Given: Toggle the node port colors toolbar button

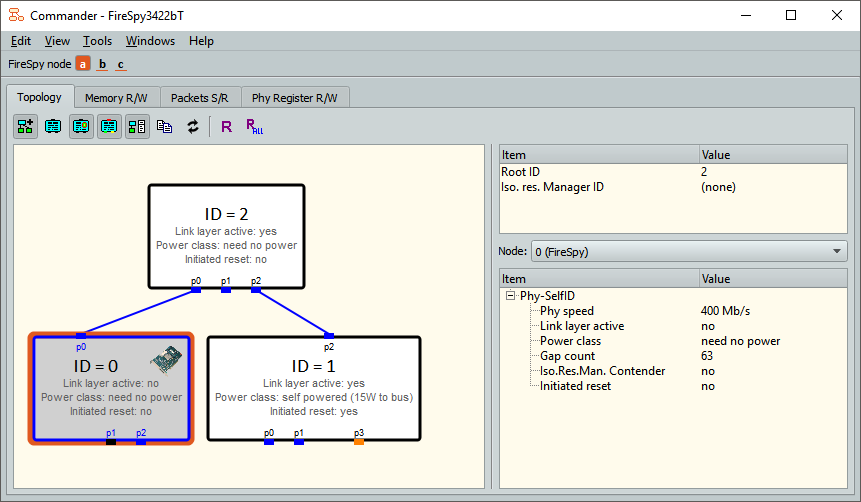Looking at the screenshot, I should 109,127.
